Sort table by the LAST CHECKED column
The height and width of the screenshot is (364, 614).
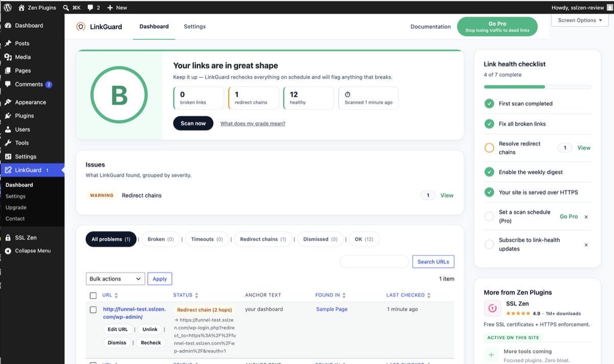point(408,295)
